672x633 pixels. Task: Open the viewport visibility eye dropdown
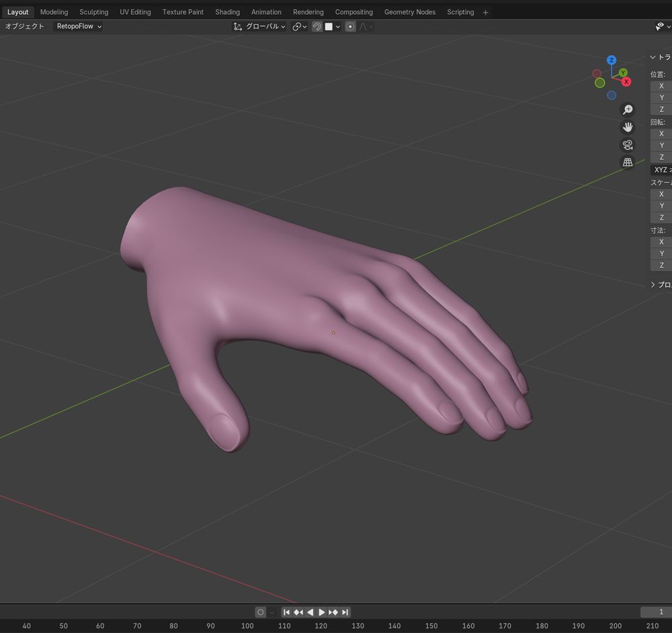click(663, 27)
